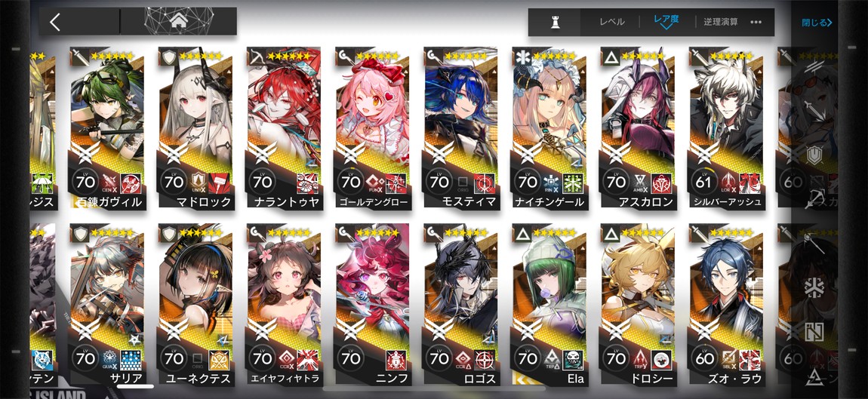Filter by Defender shield class icon
The width and height of the screenshot is (868, 399).
pos(814,155)
